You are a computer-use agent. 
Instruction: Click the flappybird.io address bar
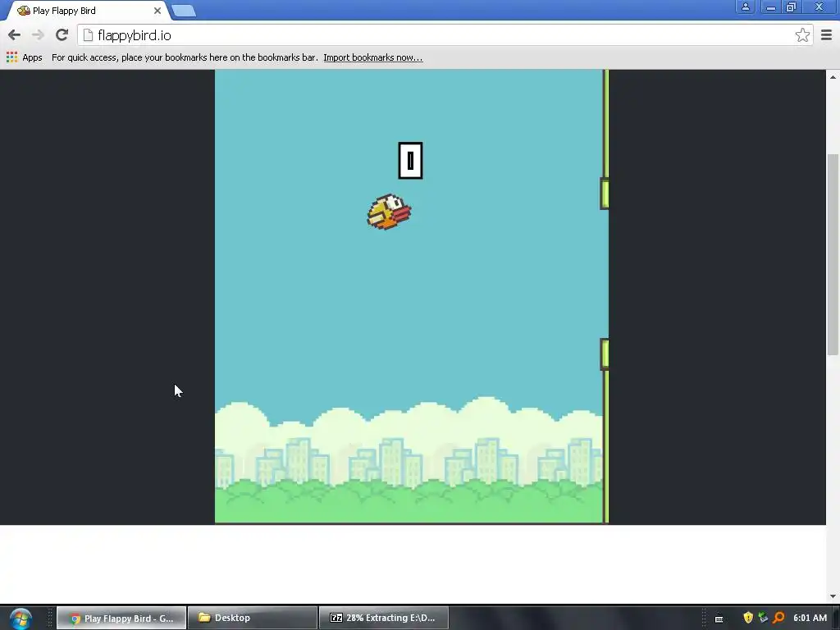point(445,35)
